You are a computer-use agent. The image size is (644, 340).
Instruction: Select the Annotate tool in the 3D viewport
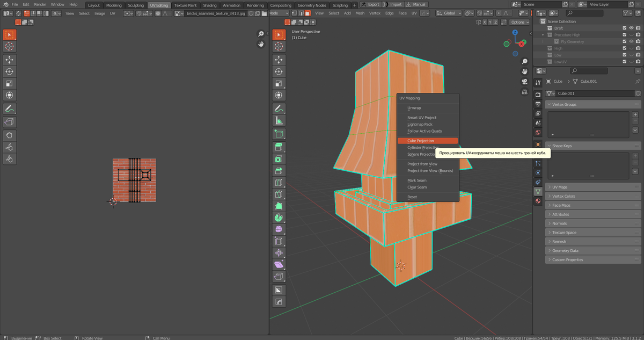279,108
